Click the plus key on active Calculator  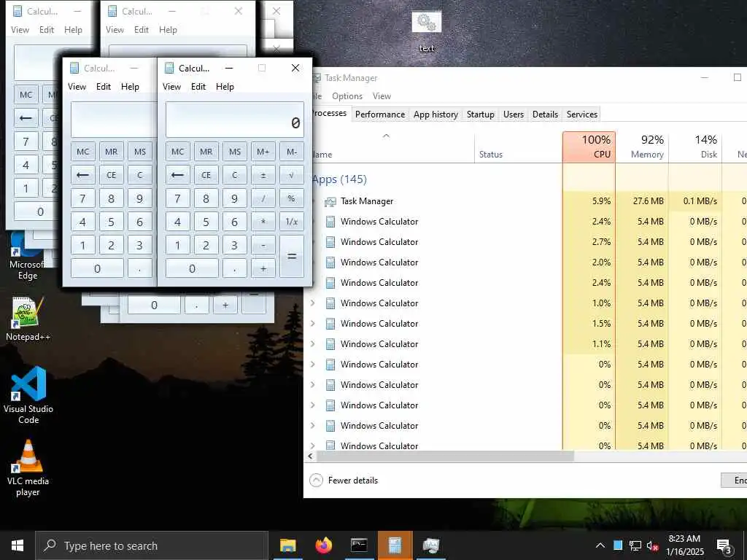click(263, 268)
